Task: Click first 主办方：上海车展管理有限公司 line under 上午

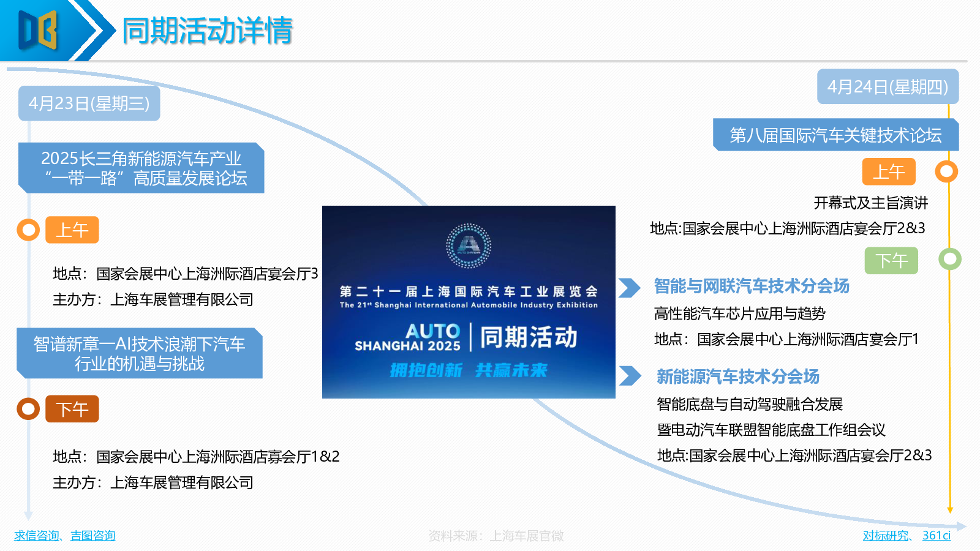Action: click(153, 299)
